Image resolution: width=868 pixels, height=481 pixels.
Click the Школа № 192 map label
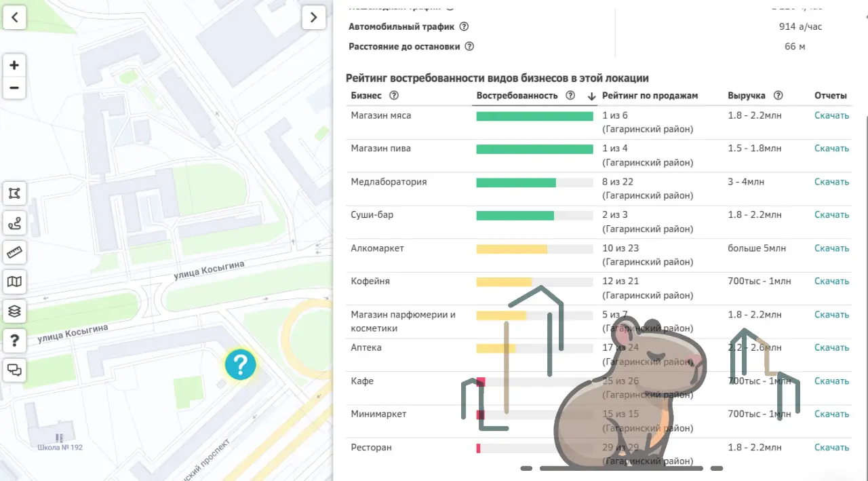[x=60, y=448]
